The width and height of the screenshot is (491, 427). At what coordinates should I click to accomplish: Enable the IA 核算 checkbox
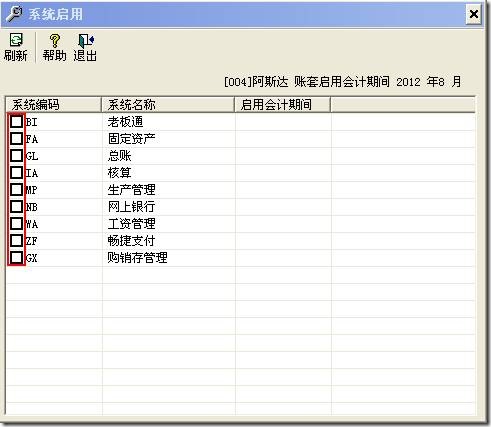tap(16, 173)
